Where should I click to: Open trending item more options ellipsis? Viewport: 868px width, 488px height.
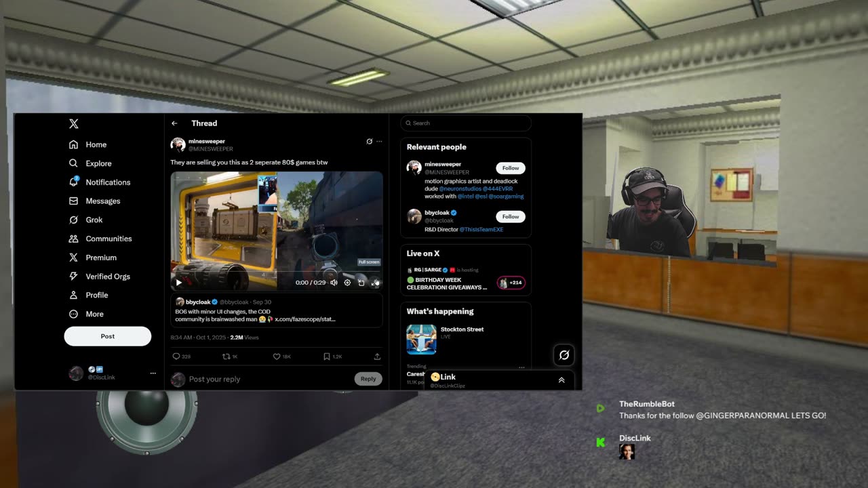pos(521,367)
